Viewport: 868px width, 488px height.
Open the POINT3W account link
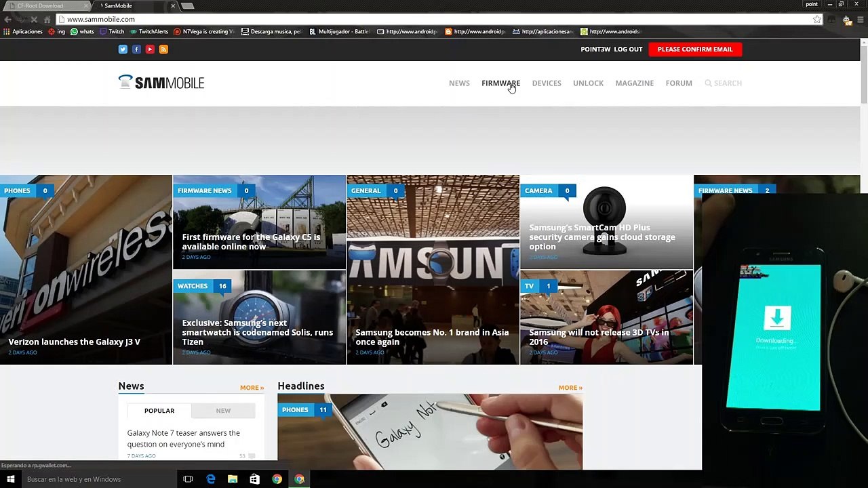tap(595, 49)
